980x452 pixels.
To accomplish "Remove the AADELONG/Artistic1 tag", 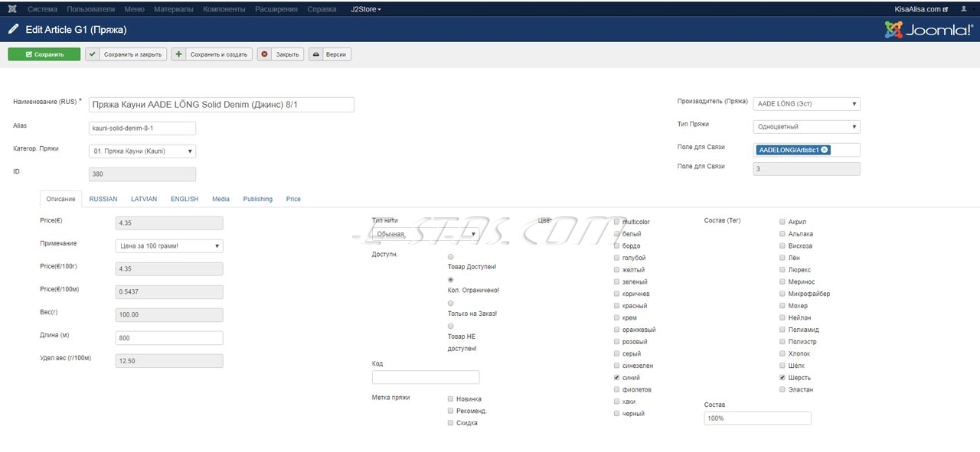I will pyautogui.click(x=824, y=150).
